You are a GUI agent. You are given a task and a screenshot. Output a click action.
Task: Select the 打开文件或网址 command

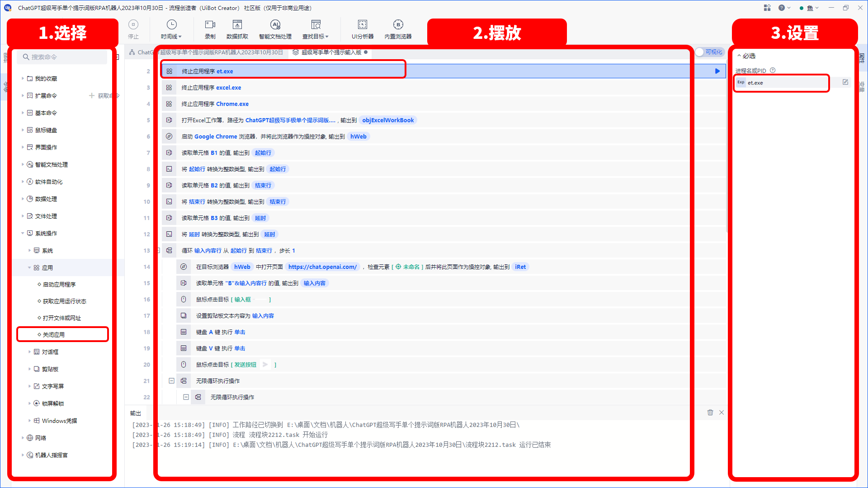coord(61,318)
